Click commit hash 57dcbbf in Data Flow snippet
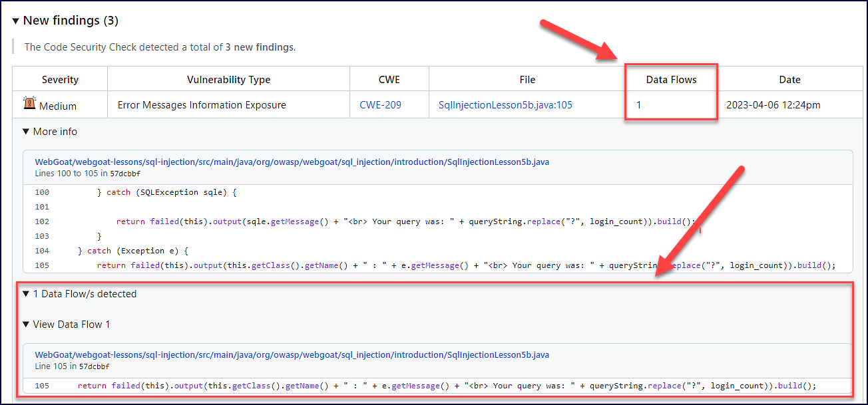Viewport: 868px width, 405px height. pyautogui.click(x=94, y=366)
